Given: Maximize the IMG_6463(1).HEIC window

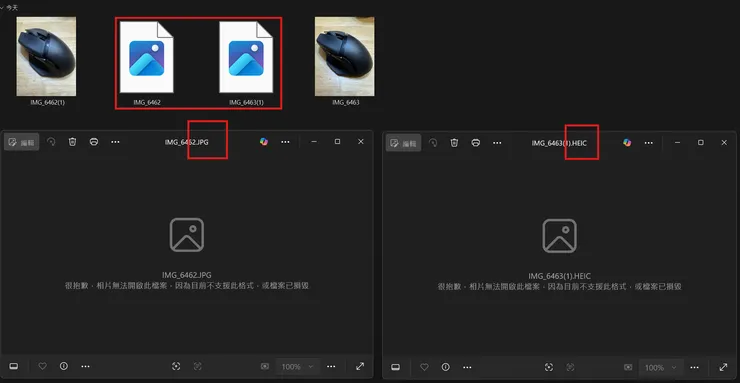Looking at the screenshot, I should pos(701,142).
